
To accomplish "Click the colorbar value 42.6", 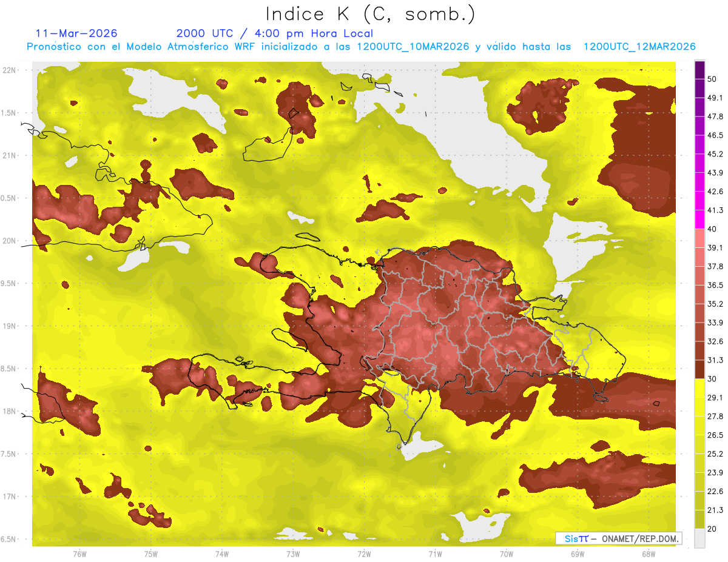I will tap(715, 192).
